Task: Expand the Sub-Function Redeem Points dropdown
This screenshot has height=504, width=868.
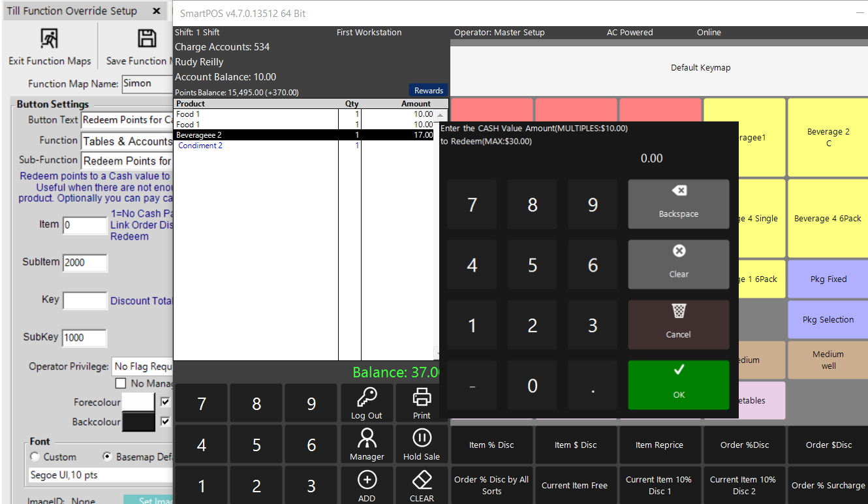Action: [127, 161]
